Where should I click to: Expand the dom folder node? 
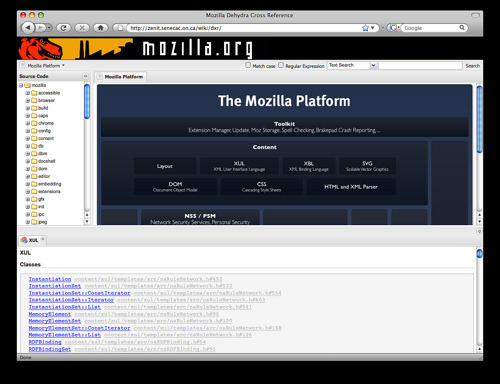pyautogui.click(x=28, y=169)
